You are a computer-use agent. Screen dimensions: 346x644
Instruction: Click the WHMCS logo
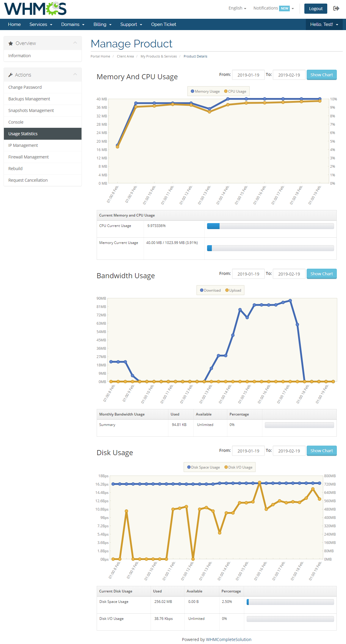[x=35, y=9]
